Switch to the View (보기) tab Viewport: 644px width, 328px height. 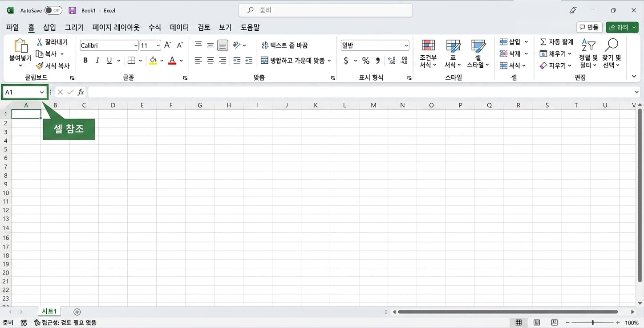tap(225, 28)
